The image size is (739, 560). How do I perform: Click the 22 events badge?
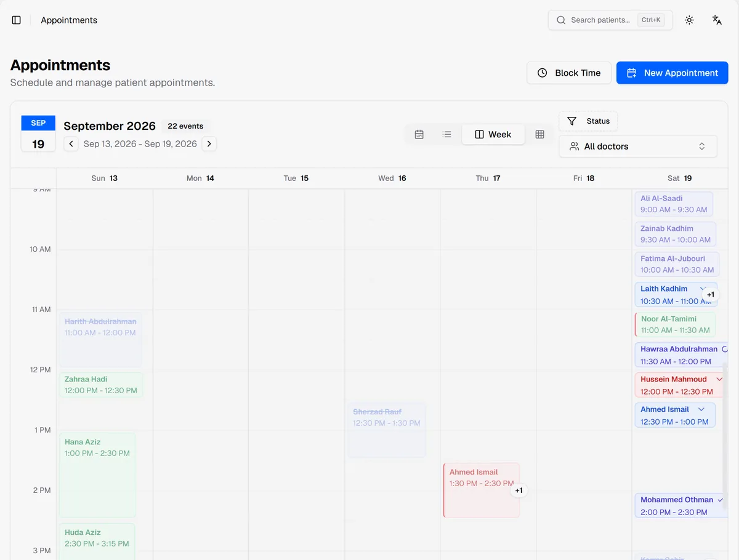(x=185, y=126)
